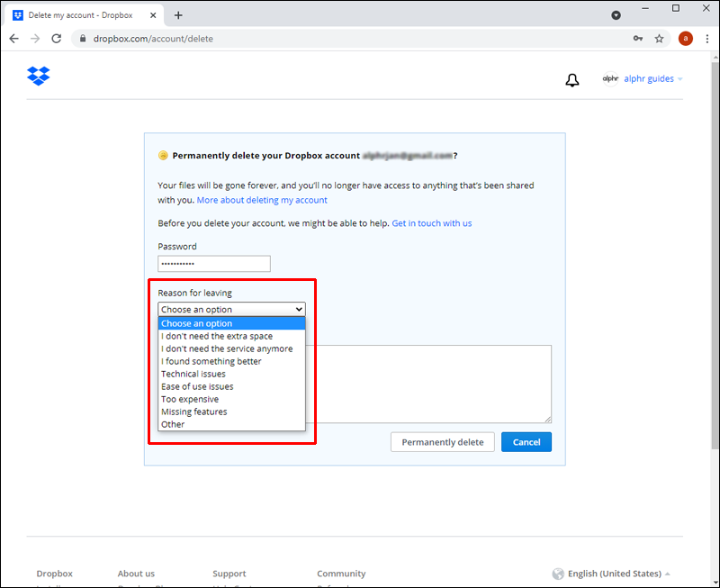Open the English (United States) language selector
The width and height of the screenshot is (720, 588).
tap(612, 574)
